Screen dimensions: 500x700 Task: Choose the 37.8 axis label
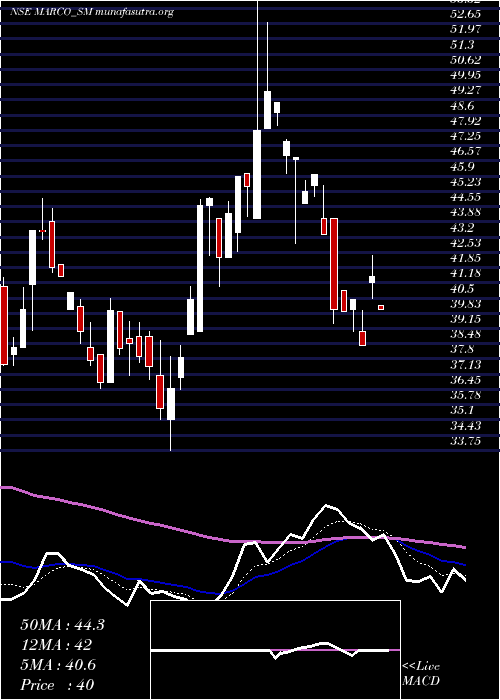[x=462, y=350]
